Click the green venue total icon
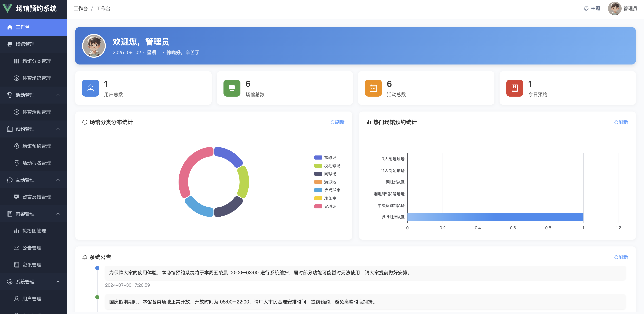Screen dimensions: 644x314 (232, 88)
